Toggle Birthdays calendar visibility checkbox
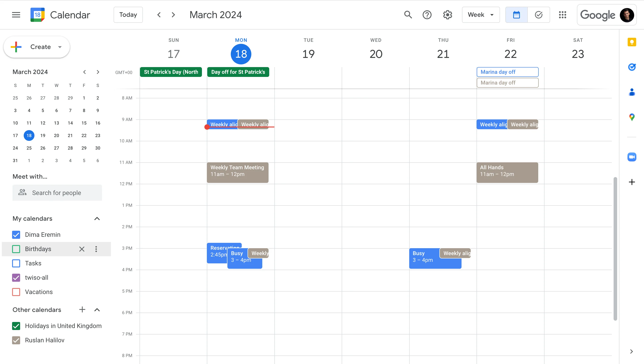 pyautogui.click(x=16, y=249)
